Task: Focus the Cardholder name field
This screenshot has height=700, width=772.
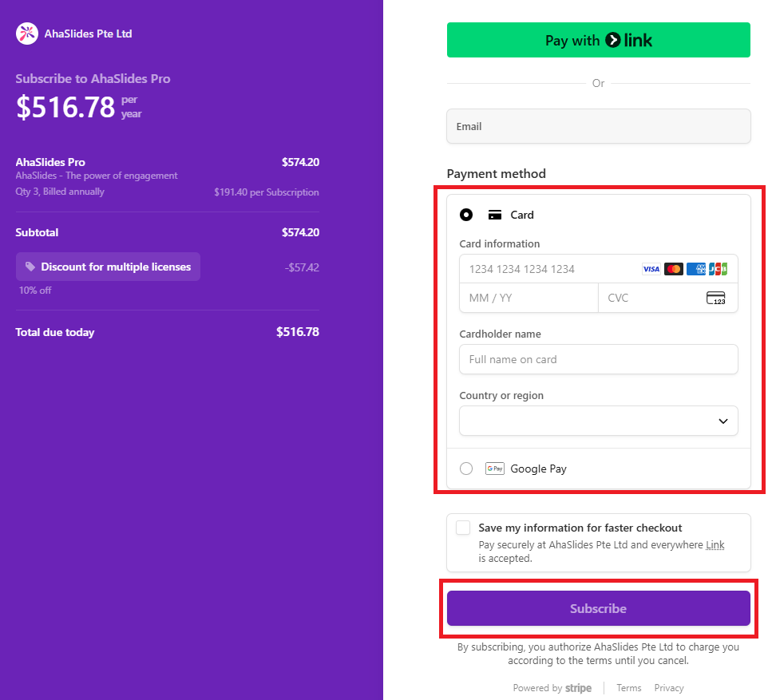Action: coord(599,359)
